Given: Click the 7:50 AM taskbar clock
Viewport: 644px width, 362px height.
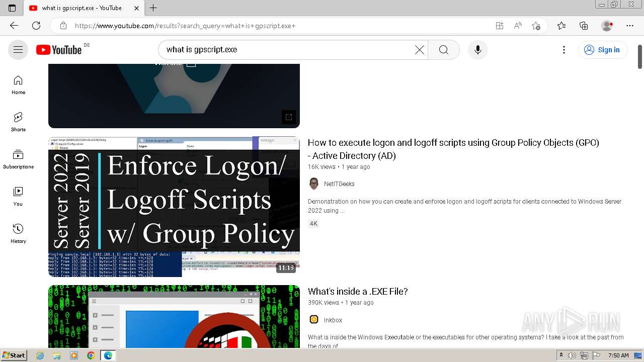Looking at the screenshot, I should point(618,355).
